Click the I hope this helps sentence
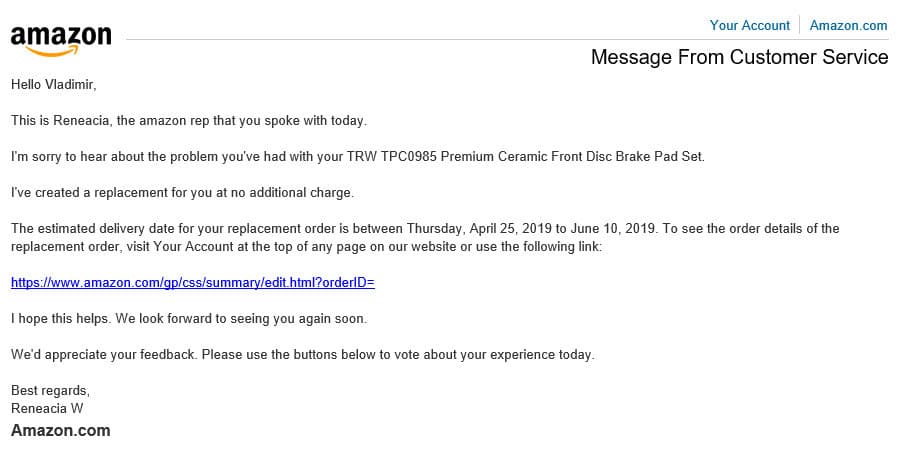Screen dimensions: 904x463 189,318
